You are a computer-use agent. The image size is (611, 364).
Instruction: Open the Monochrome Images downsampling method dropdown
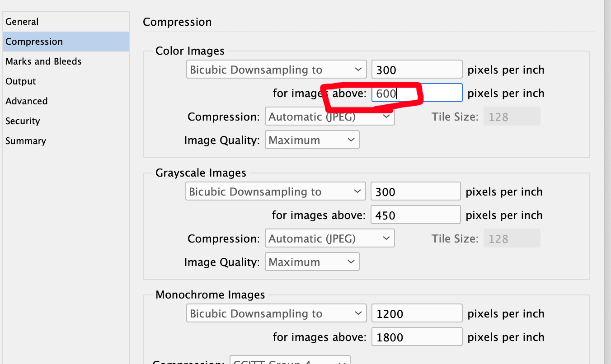tap(276, 313)
